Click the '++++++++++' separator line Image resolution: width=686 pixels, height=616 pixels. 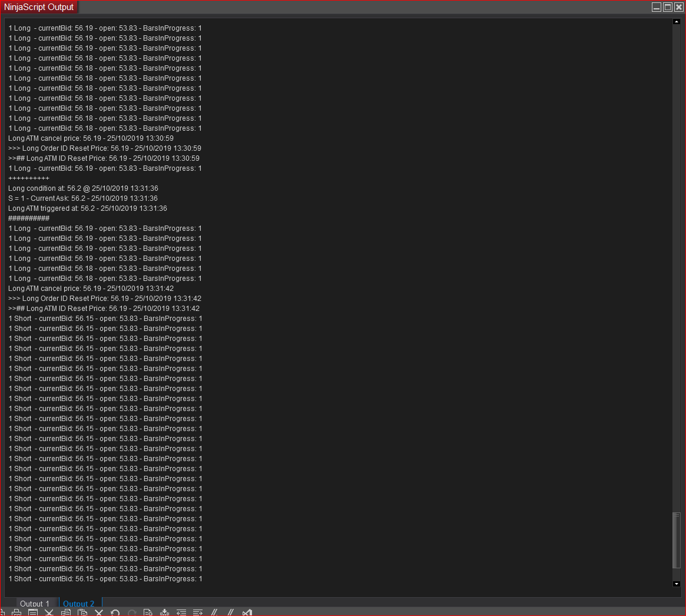pos(29,178)
